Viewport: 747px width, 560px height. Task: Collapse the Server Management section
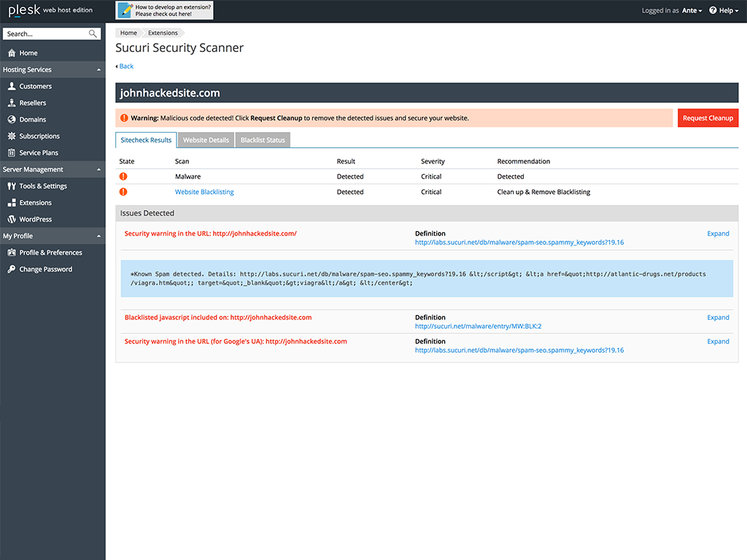point(98,169)
